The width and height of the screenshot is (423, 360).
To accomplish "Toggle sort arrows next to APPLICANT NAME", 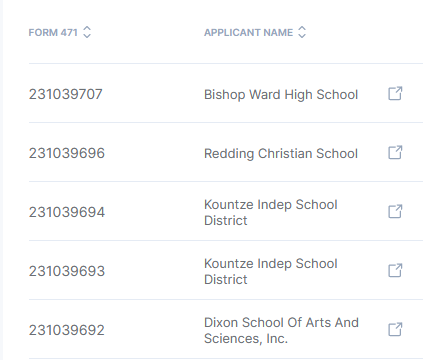I will point(302,32).
